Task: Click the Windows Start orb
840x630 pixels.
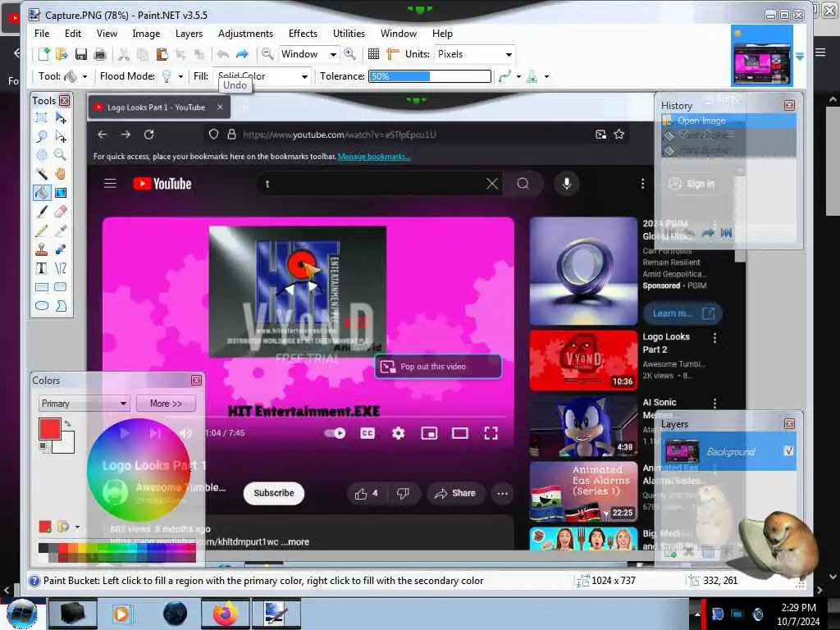Action: pyautogui.click(x=22, y=614)
